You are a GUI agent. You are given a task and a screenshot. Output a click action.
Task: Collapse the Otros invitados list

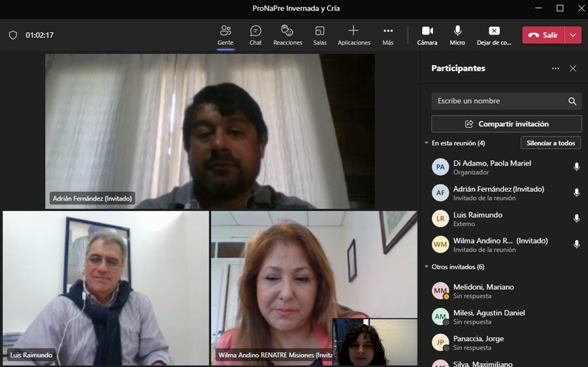[x=427, y=267]
